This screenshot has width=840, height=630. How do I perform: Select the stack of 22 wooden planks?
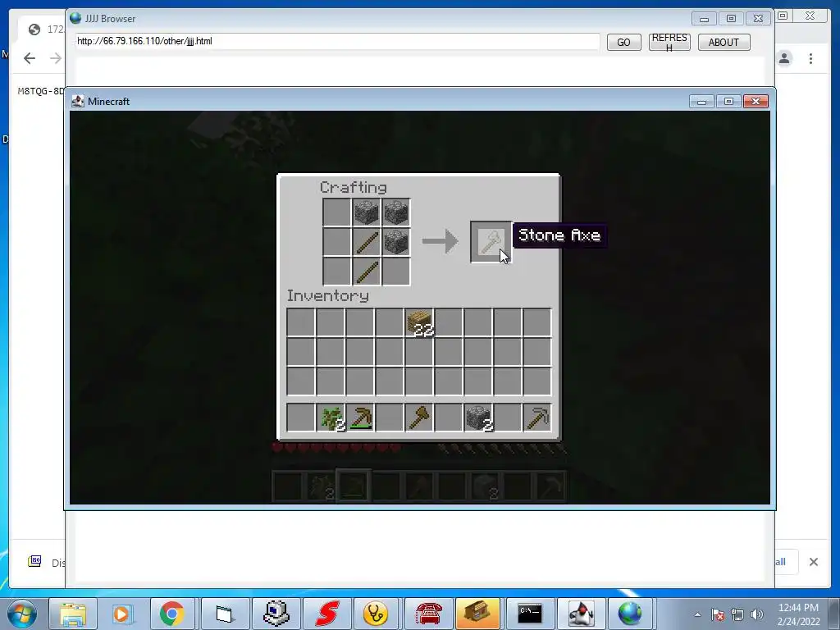coord(419,322)
